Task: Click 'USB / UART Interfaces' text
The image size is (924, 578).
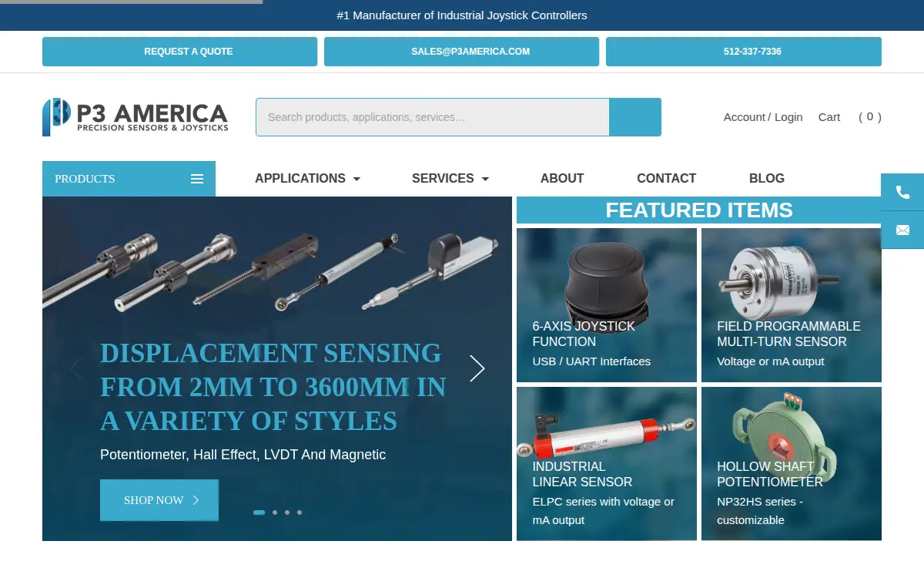Action: [x=591, y=361]
